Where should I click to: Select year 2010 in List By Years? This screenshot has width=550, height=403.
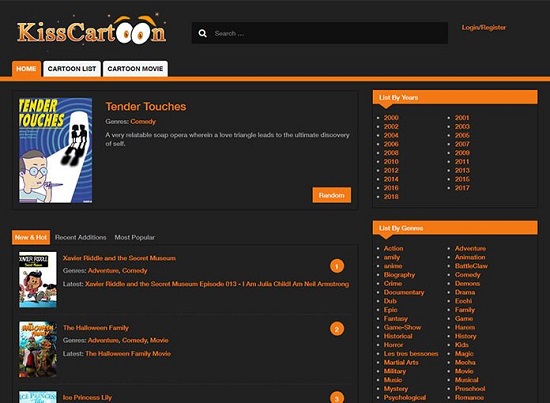(x=391, y=162)
